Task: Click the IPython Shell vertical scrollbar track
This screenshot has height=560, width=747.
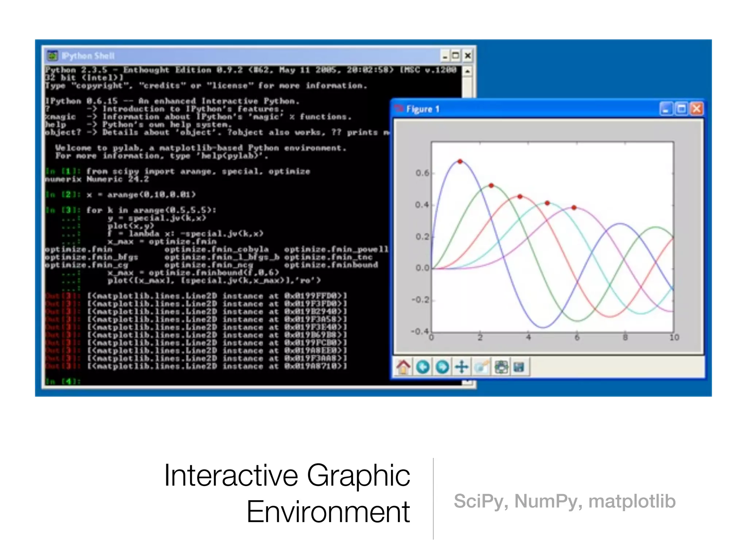Action: click(467, 87)
